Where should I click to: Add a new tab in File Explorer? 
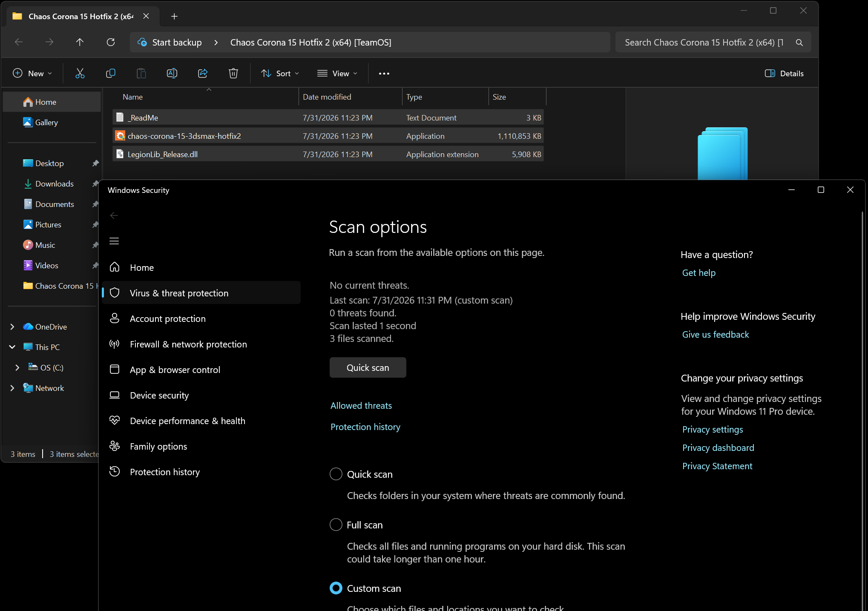click(174, 16)
